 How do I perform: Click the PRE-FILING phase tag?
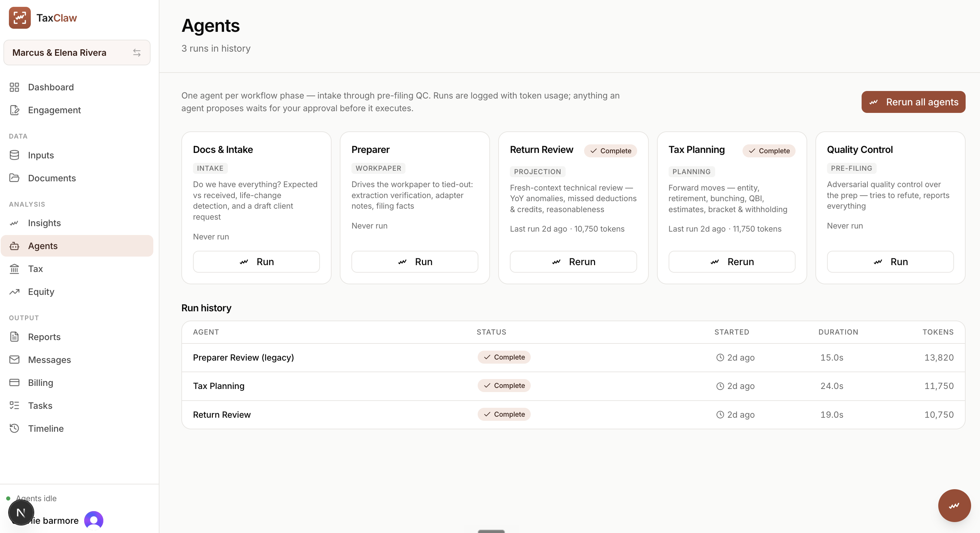(x=851, y=169)
